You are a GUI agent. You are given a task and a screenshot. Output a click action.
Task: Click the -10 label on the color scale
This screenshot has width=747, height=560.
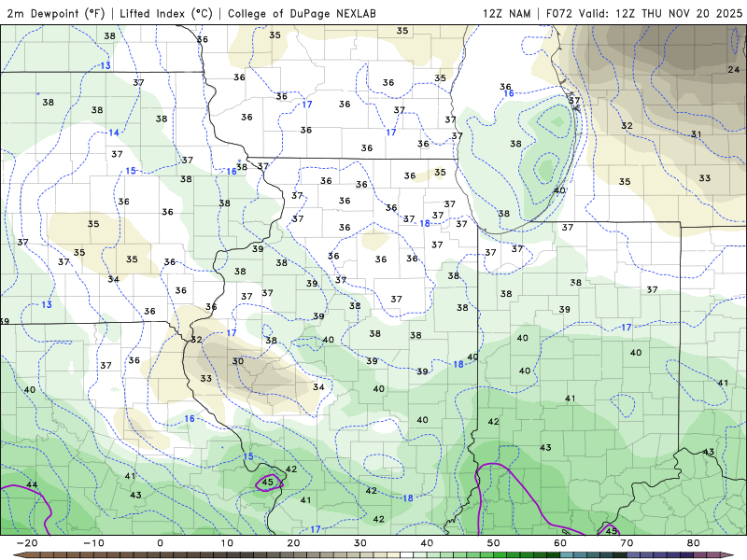[x=93, y=543]
